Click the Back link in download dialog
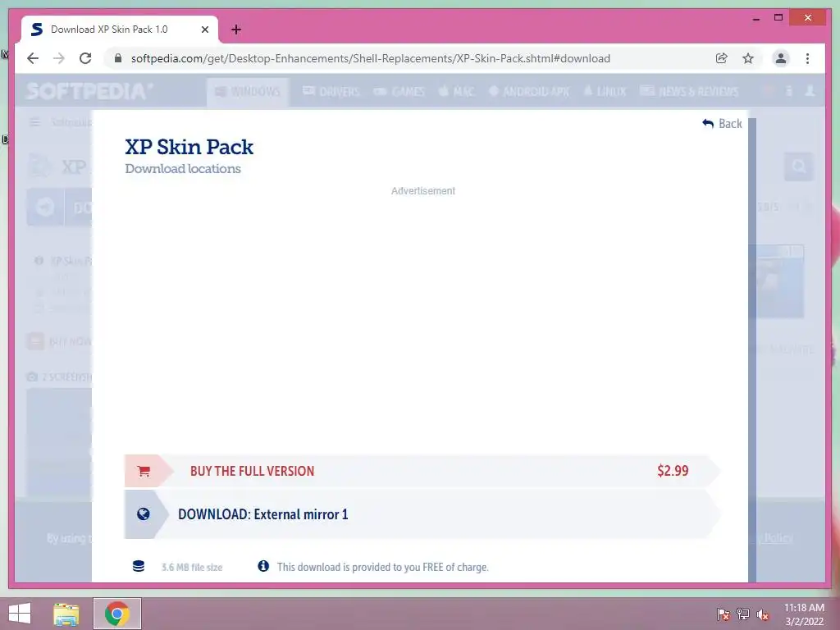The width and height of the screenshot is (840, 630). pos(722,124)
